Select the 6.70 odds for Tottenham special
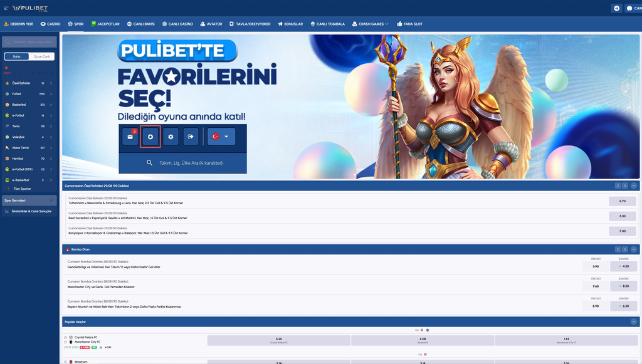This screenshot has width=642, height=364. coord(623,201)
